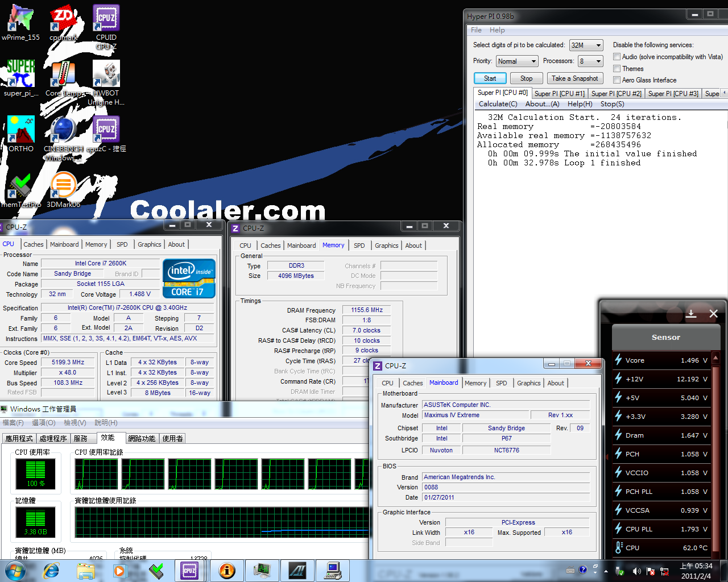Click the Hyper PI tab scroll arrow
The height and width of the screenshot is (582, 728).
point(724,93)
